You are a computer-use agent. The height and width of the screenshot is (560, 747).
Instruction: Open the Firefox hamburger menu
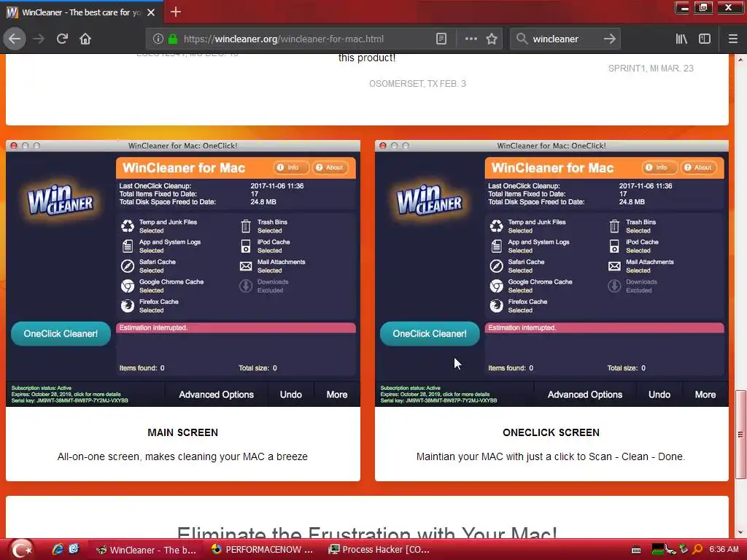[x=732, y=39]
